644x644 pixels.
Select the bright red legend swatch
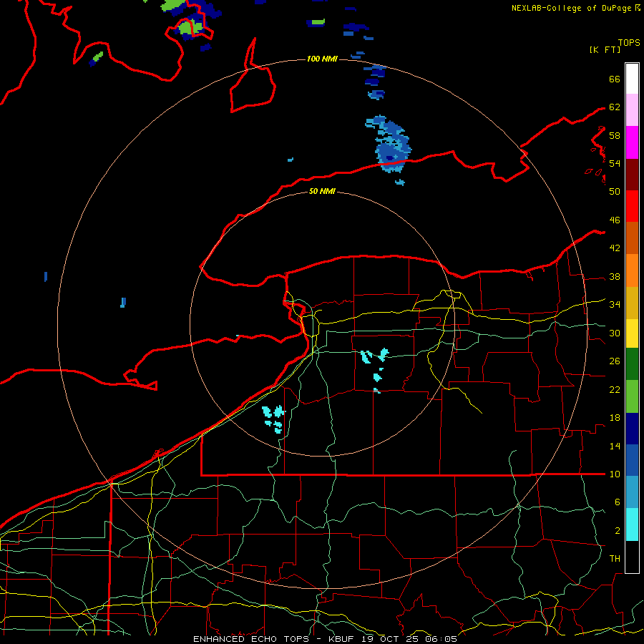tap(632, 206)
